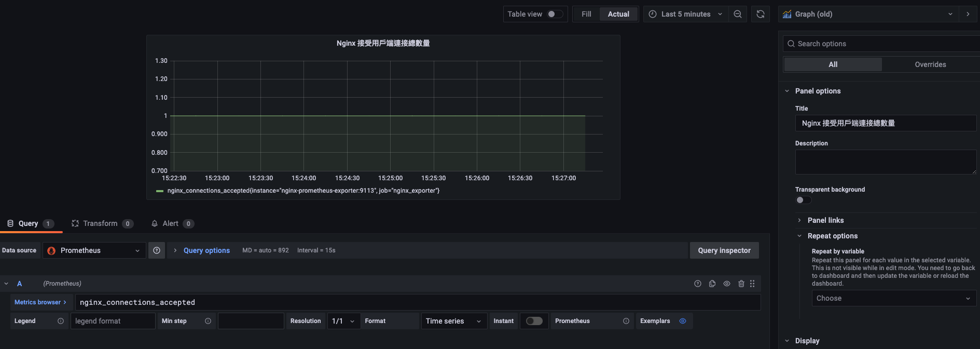Screen dimensions: 980x349
Task: Click the drag handle icon on query A
Action: [752, 284]
